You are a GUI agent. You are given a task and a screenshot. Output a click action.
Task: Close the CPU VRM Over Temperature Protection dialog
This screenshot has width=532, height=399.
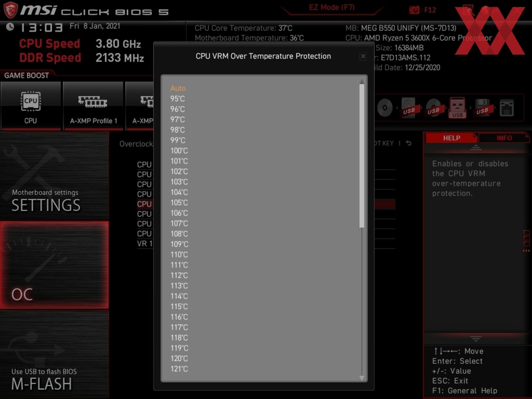point(363,56)
